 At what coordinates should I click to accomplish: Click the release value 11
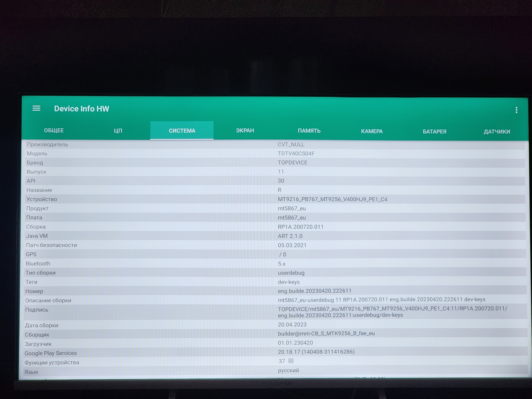(281, 172)
